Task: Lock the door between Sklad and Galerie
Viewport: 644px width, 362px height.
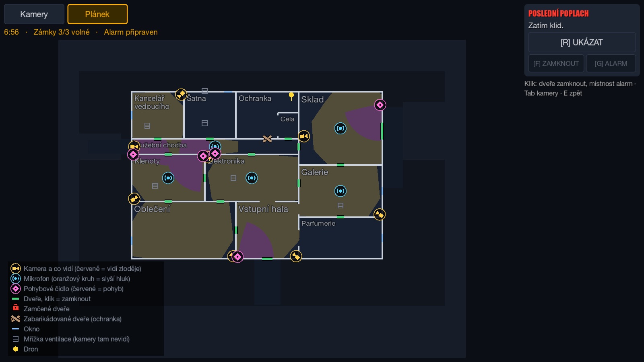Action: point(341,165)
